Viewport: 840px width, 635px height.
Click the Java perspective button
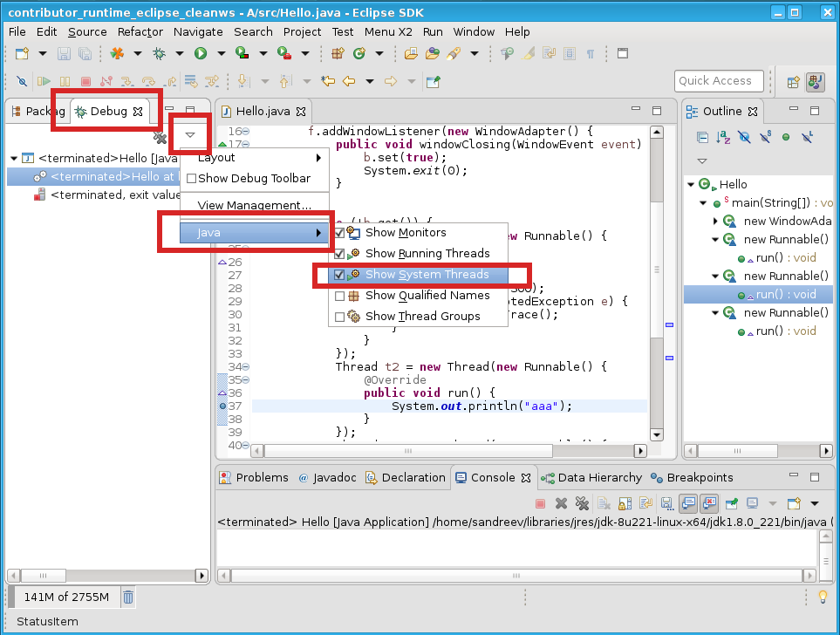coord(815,82)
